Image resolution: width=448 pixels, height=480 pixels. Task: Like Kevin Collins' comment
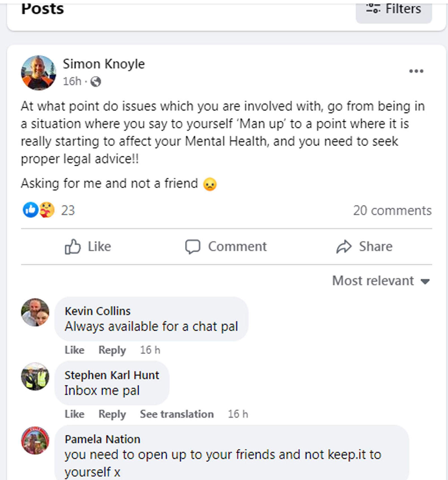pyautogui.click(x=74, y=350)
